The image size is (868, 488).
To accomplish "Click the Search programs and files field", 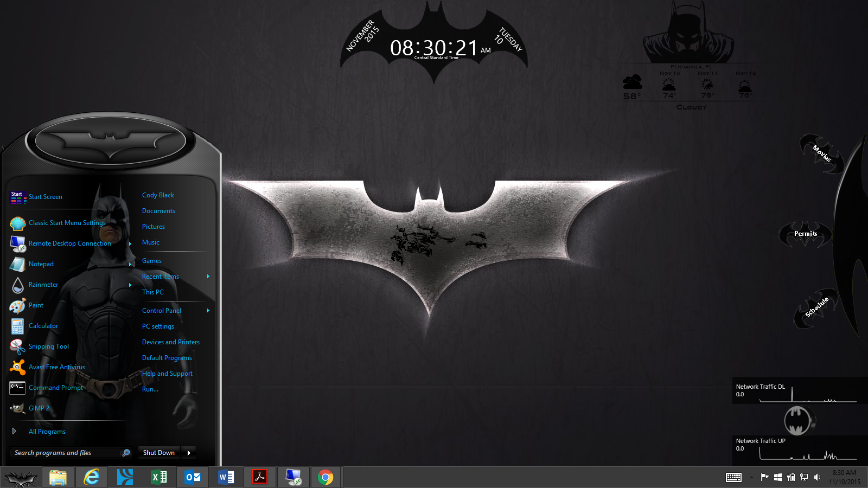I will point(65,453).
